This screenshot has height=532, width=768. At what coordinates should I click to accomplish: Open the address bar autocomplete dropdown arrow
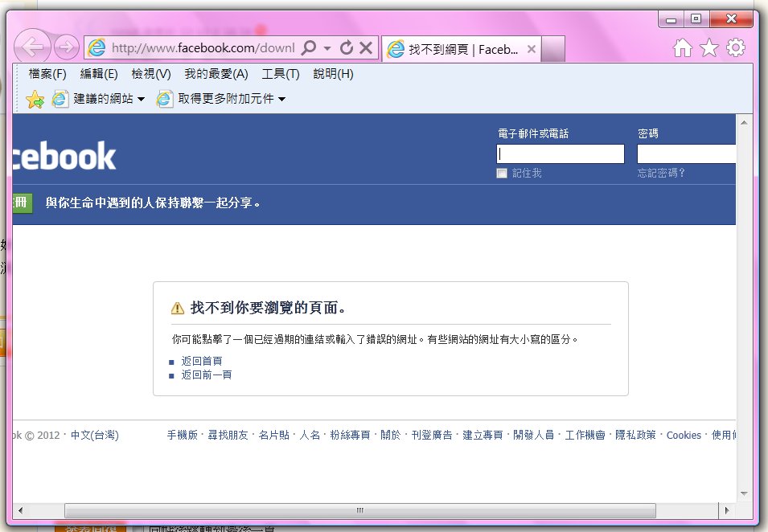point(327,48)
